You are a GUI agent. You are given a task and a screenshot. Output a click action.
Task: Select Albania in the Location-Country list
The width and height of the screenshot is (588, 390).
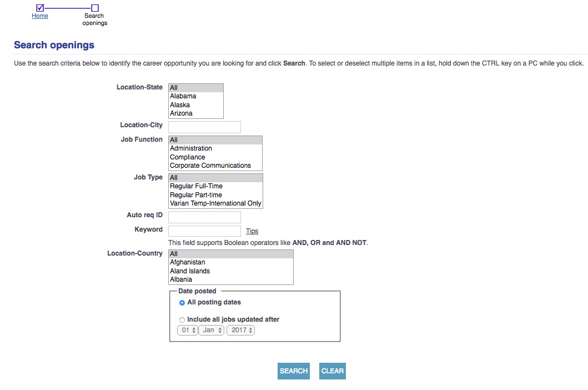[231, 279]
